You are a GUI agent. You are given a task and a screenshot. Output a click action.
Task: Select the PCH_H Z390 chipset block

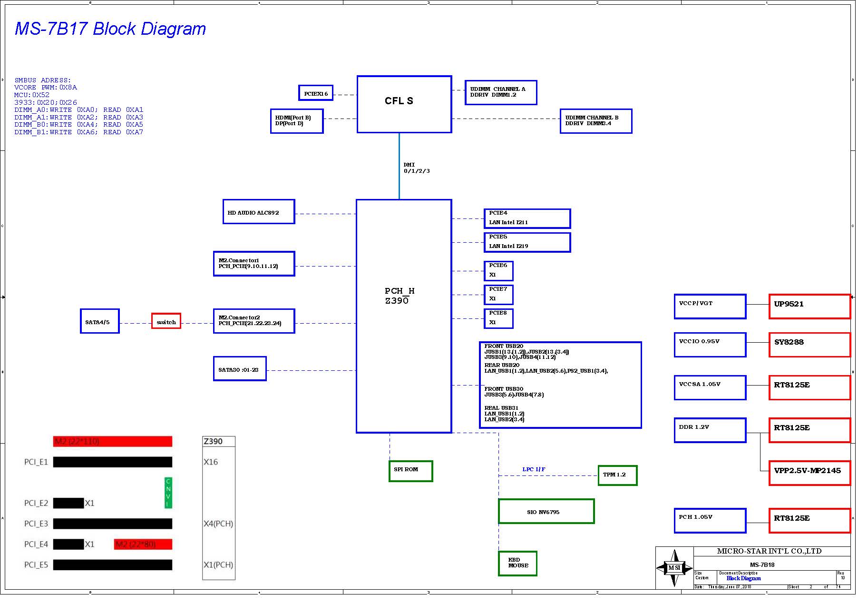pos(404,316)
